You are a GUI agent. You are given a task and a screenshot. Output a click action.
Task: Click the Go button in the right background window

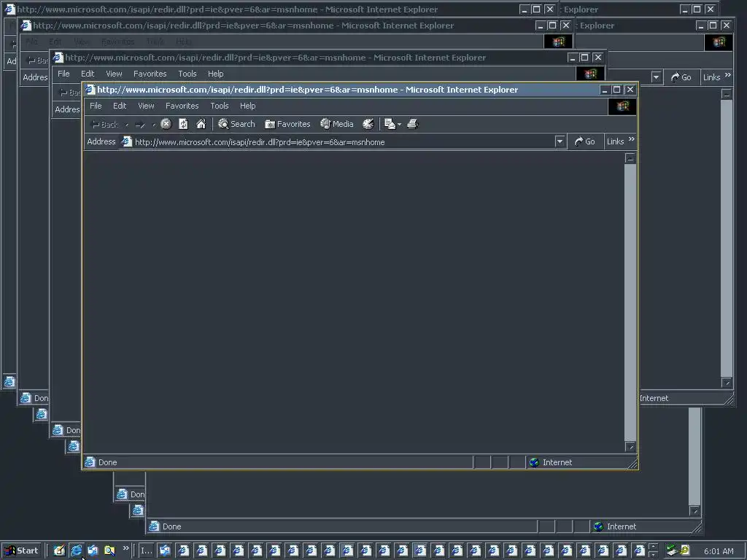[681, 77]
